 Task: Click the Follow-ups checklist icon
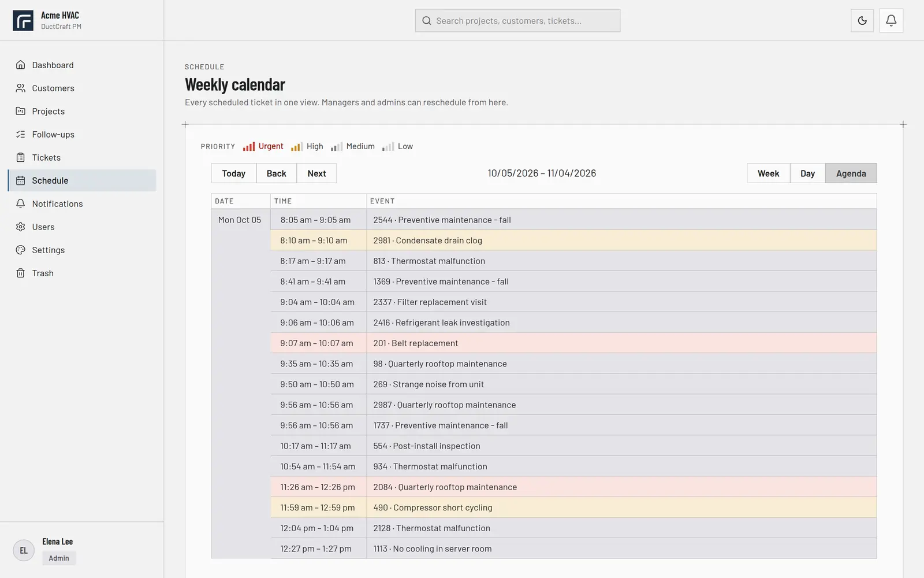pos(21,134)
